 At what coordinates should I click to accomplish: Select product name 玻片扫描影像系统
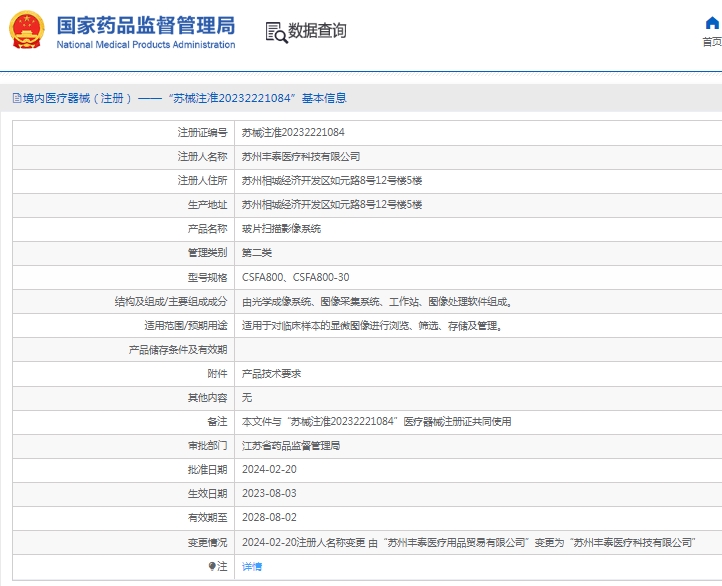point(281,228)
